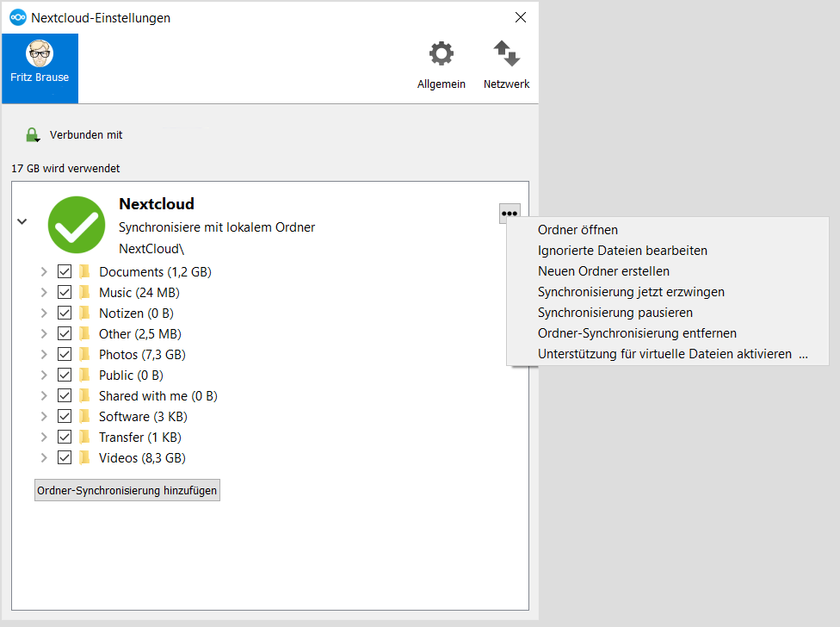Open the Allgemein settings gear icon
The height and width of the screenshot is (627, 840).
(441, 54)
